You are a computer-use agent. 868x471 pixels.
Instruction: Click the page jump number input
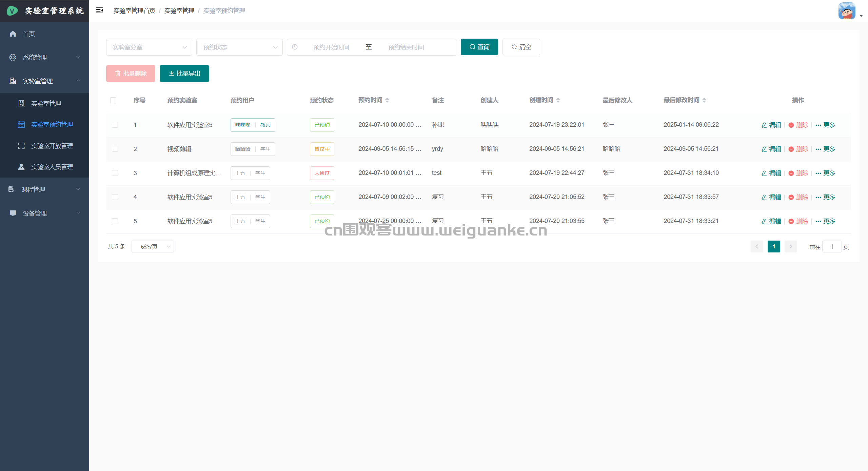pyautogui.click(x=831, y=247)
